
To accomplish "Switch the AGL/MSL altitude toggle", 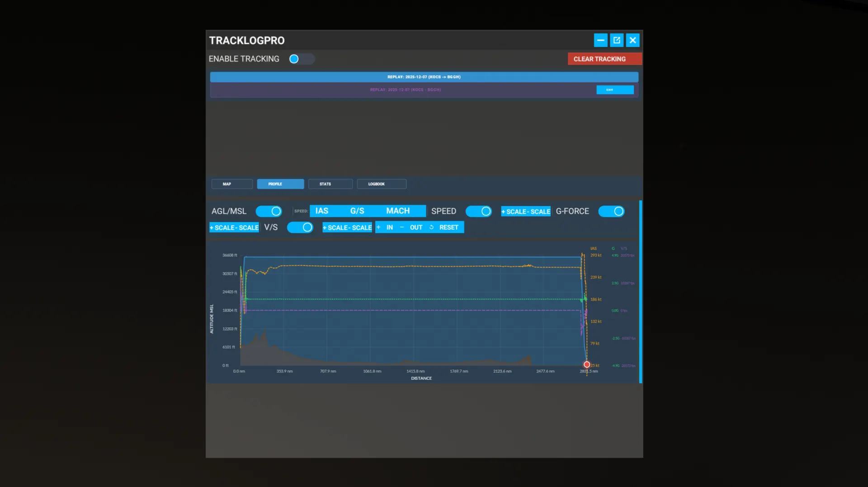I will 269,211.
